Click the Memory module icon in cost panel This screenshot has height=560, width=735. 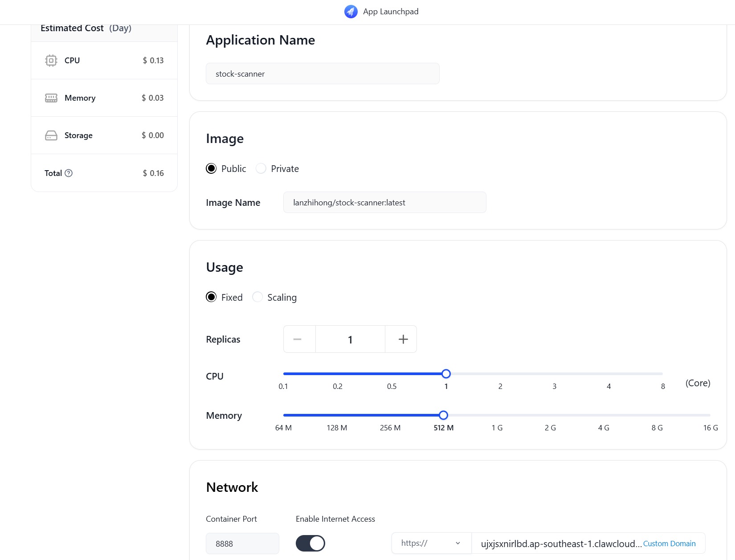point(51,98)
